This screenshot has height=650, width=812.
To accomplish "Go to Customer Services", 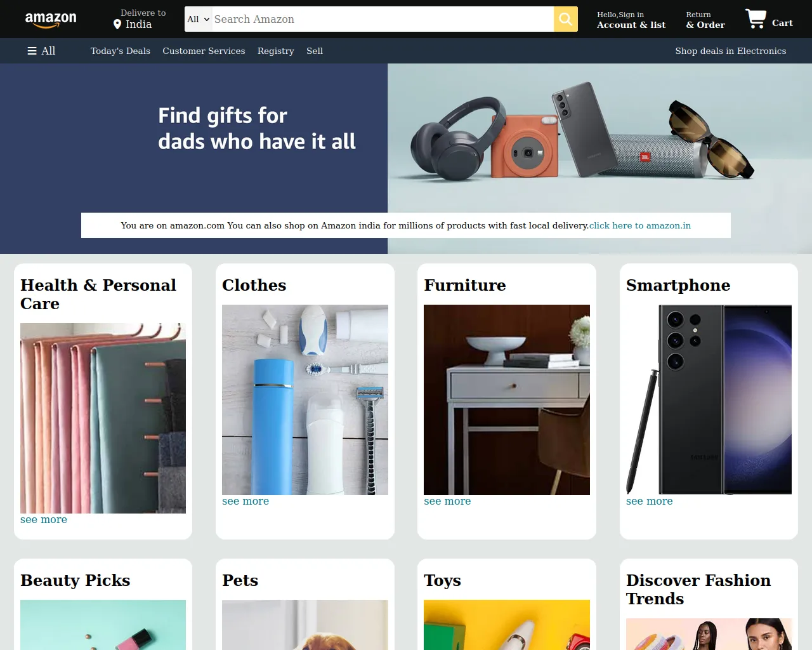I will 204,51.
